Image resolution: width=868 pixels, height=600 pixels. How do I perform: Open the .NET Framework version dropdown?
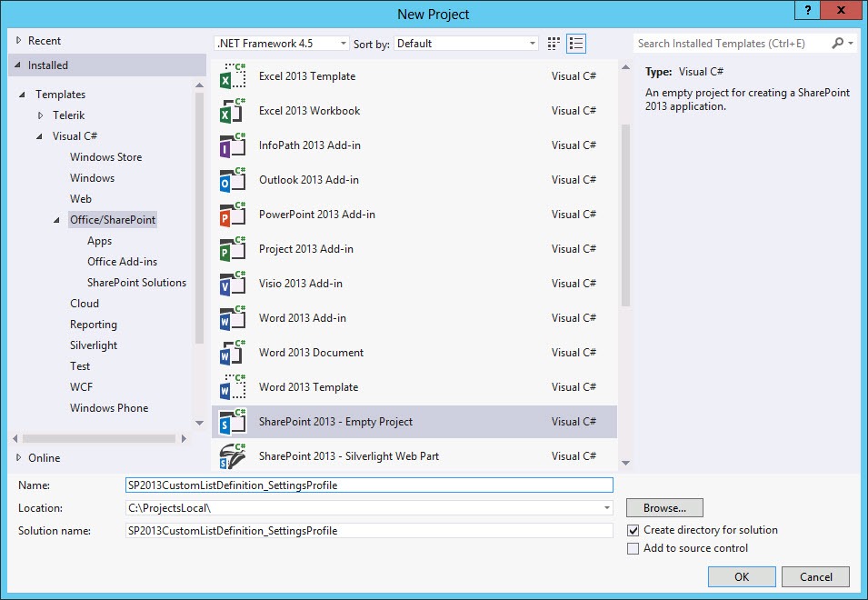[282, 44]
